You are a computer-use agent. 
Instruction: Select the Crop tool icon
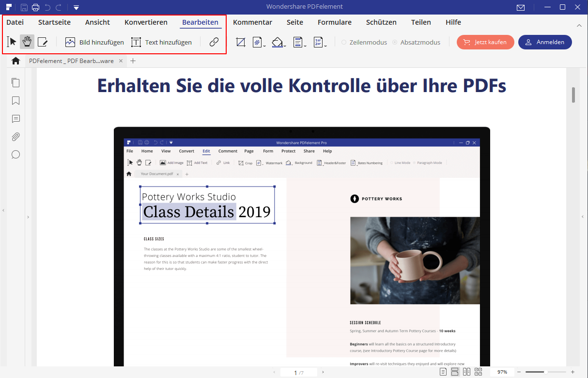241,42
